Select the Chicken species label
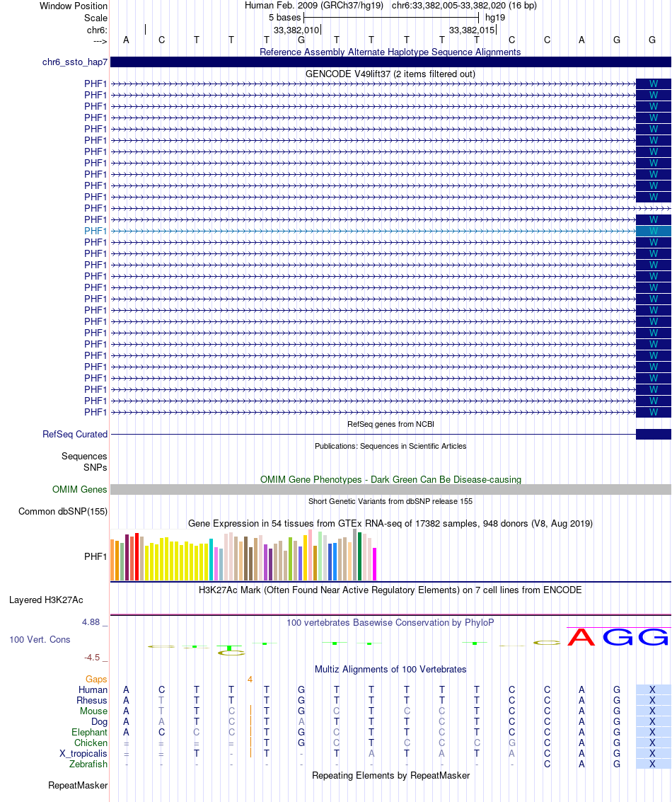Screen dimensions: 672x802 tap(91, 743)
